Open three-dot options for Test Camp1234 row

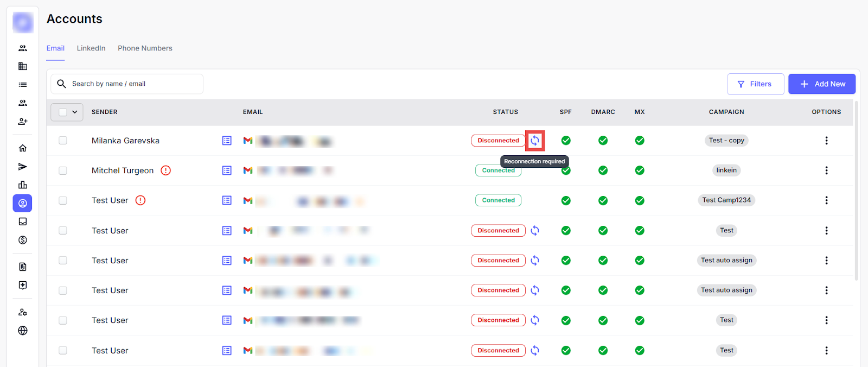pos(826,200)
